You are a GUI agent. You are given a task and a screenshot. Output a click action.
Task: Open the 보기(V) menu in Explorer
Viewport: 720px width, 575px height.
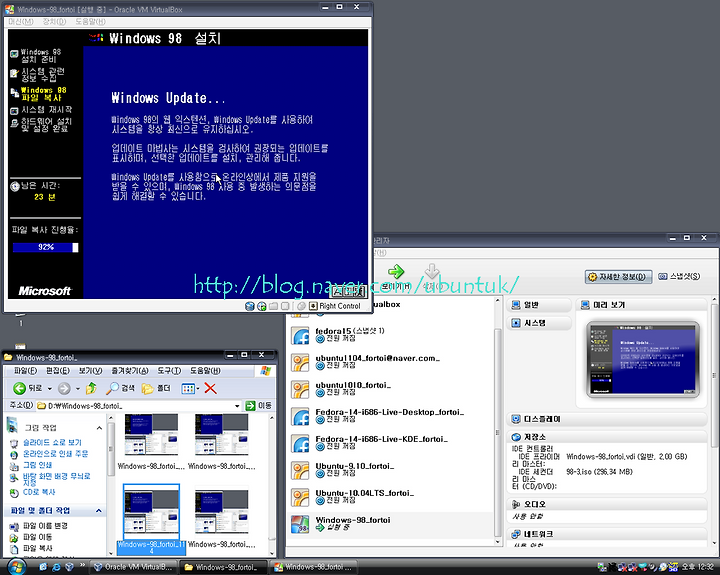coord(90,371)
